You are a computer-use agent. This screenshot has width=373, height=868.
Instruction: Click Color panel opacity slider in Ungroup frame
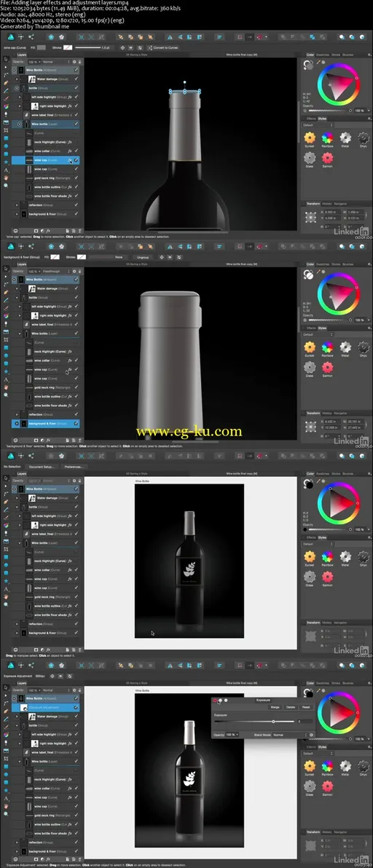click(x=329, y=320)
